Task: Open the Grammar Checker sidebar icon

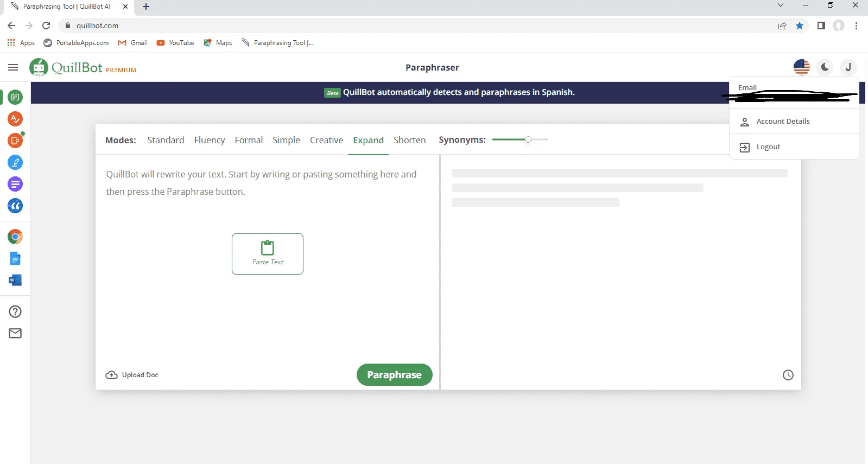Action: tap(15, 119)
